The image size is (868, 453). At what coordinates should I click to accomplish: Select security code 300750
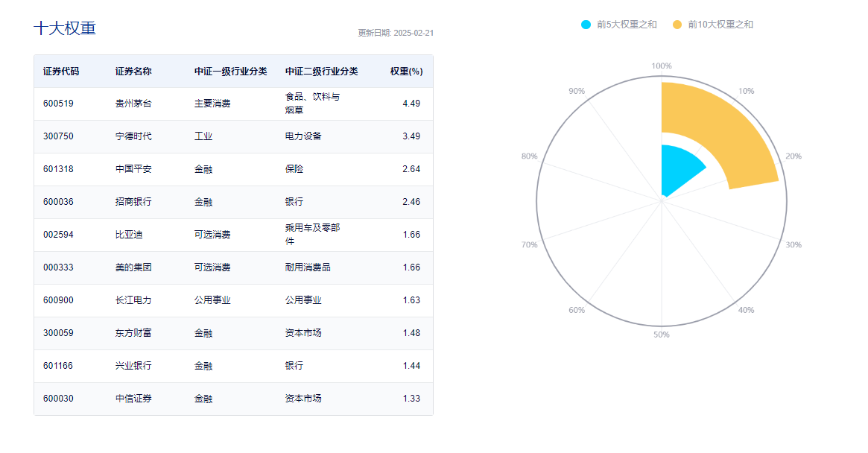[x=58, y=136]
